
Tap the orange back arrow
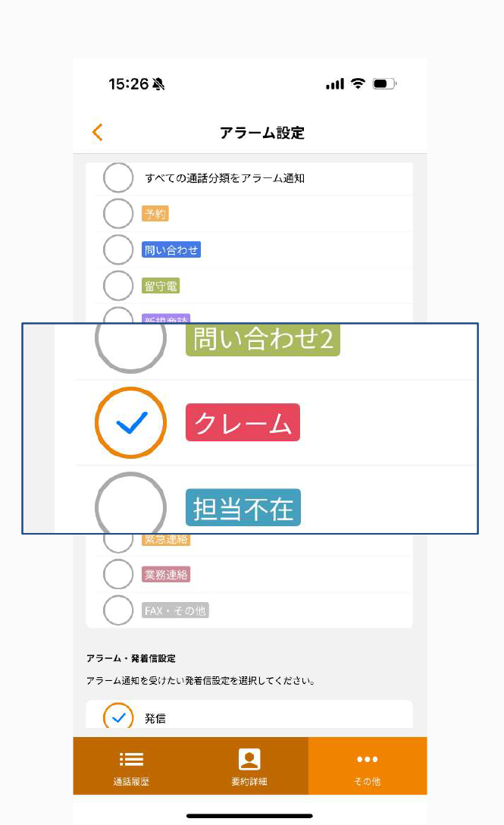[97, 132]
